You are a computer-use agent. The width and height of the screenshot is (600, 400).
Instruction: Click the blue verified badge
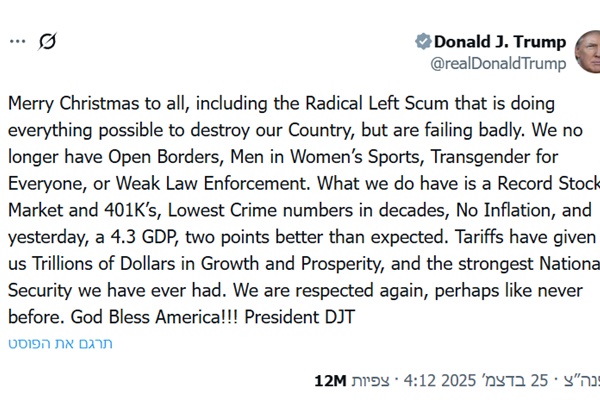coord(423,42)
